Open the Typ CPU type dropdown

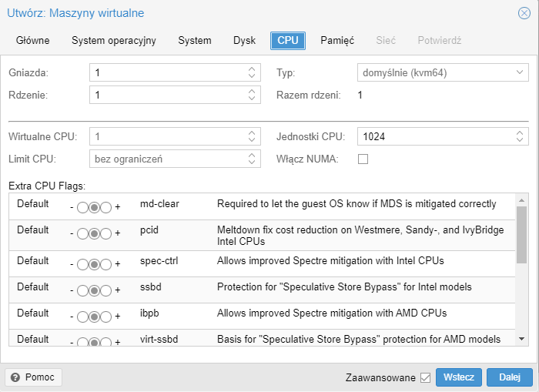(443, 73)
